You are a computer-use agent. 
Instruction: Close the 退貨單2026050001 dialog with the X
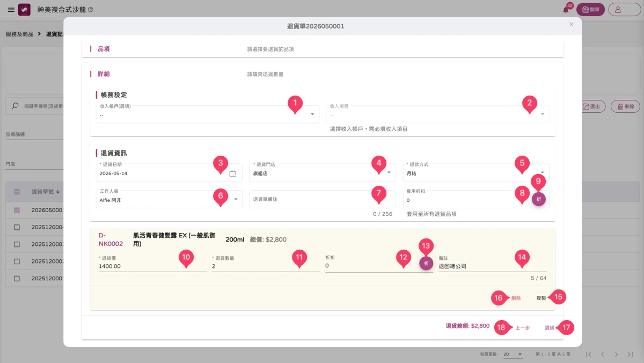point(571,24)
